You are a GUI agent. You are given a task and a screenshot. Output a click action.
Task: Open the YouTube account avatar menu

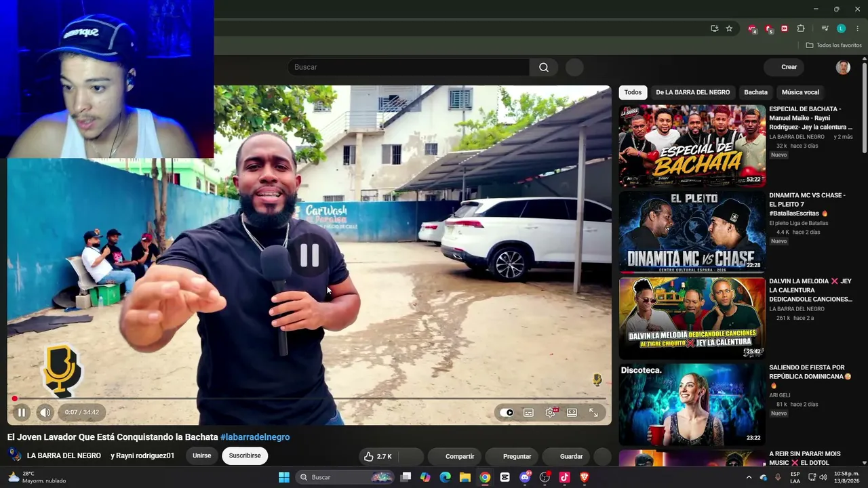(843, 67)
